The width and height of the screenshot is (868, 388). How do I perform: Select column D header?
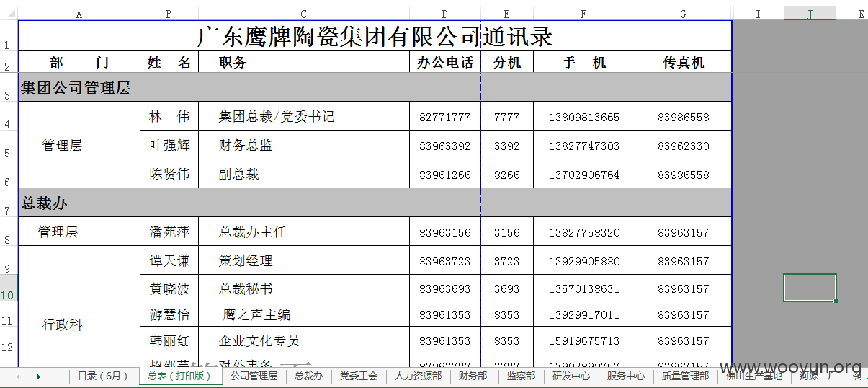tap(445, 14)
